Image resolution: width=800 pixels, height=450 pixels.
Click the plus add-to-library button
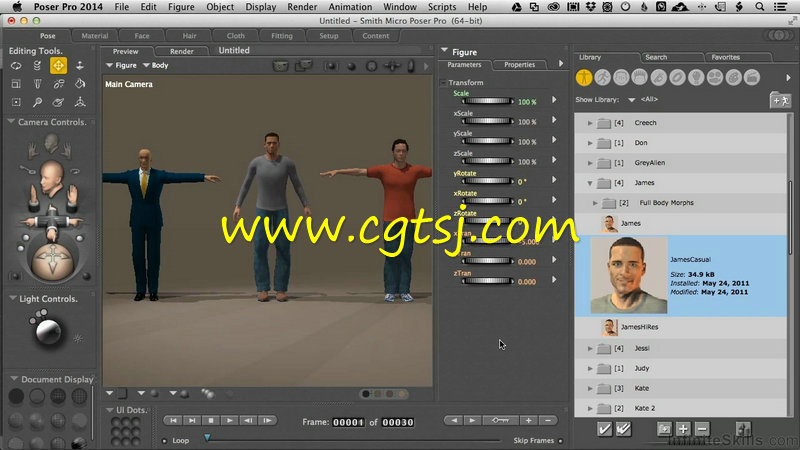coord(683,429)
